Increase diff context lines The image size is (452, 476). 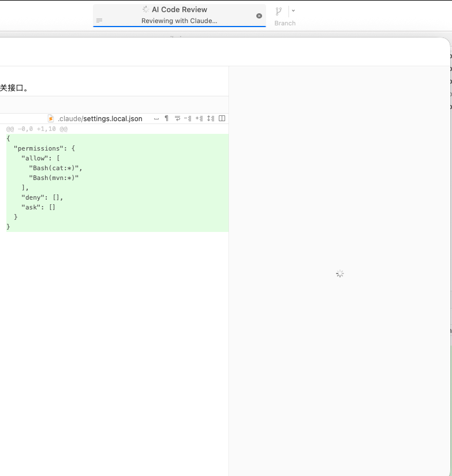coord(199,118)
